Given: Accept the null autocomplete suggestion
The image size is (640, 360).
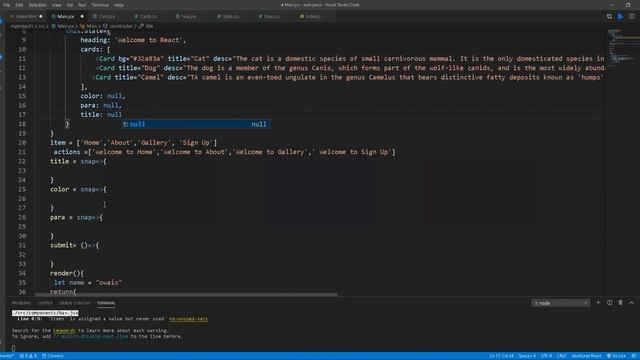Looking at the screenshot, I should 196,124.
